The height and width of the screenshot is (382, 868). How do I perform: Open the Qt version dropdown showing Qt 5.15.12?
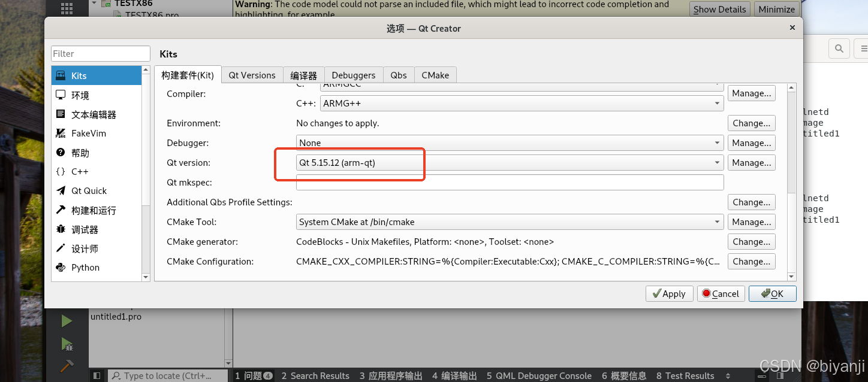click(x=717, y=162)
